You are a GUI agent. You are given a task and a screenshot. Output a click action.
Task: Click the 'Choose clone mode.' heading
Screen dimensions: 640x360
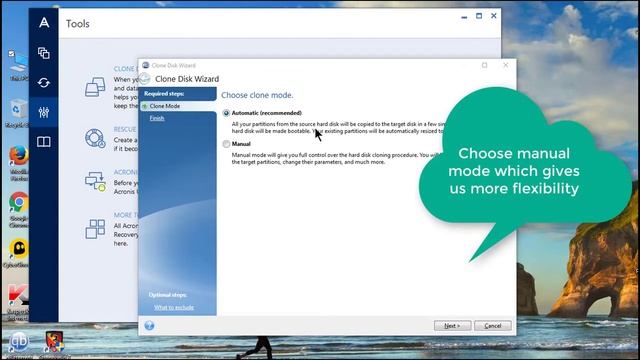click(x=257, y=95)
